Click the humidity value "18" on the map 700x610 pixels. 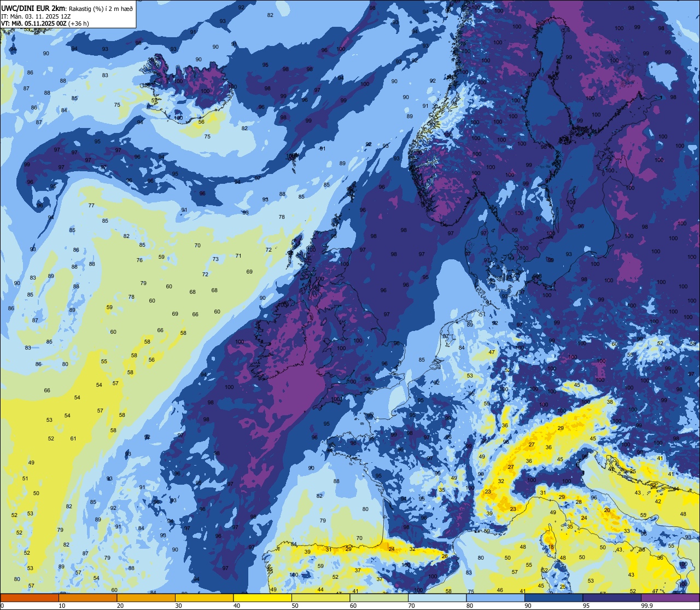[x=551, y=547]
